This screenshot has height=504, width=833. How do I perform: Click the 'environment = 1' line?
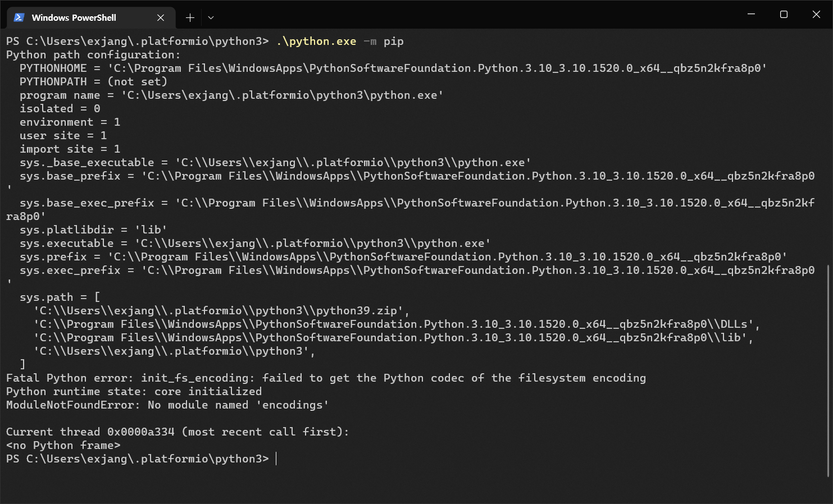70,122
